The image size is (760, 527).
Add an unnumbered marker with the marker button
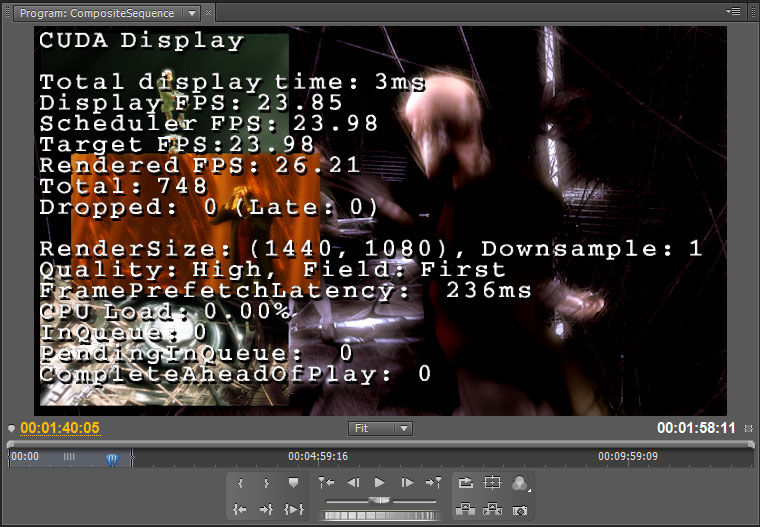293,483
